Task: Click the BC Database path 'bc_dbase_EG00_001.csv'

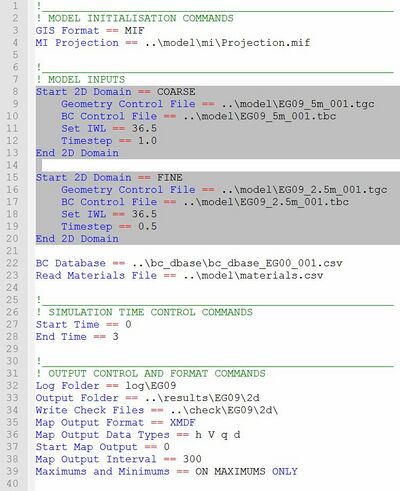Action: [275, 263]
